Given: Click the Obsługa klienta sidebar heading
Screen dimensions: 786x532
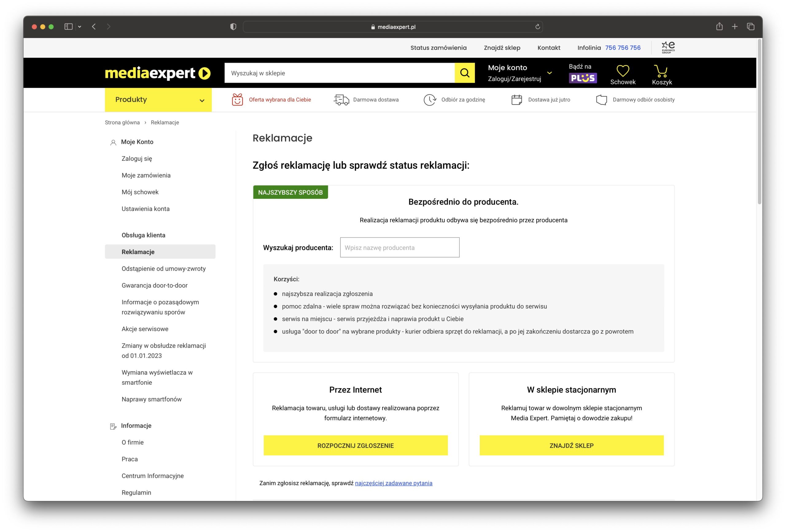Looking at the screenshot, I should tap(143, 235).
